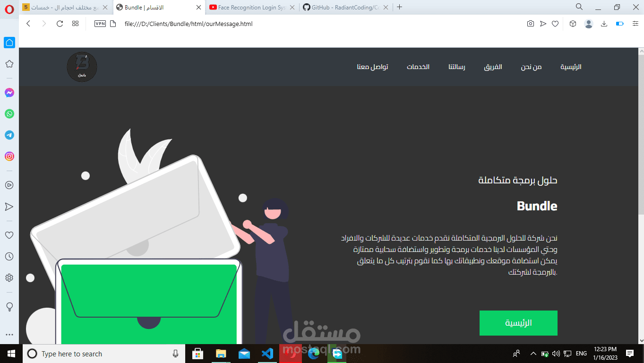Open Mail app from the taskbar
This screenshot has width=644, height=363.
(x=244, y=354)
